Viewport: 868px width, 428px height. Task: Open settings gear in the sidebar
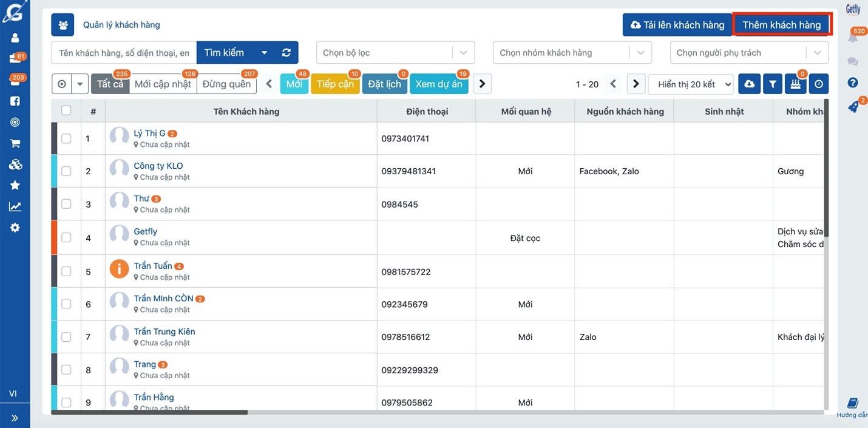tap(15, 228)
